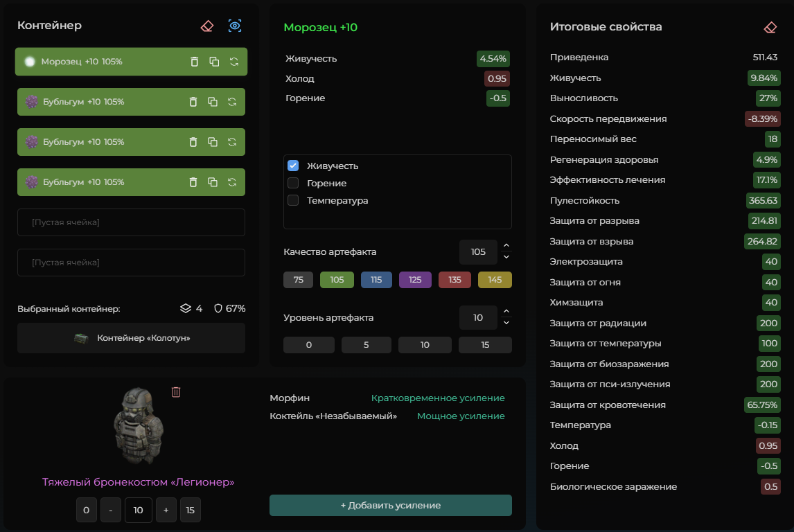Toggle the eye visibility icon in the Контейнер header
The image size is (794, 532).
pyautogui.click(x=235, y=26)
